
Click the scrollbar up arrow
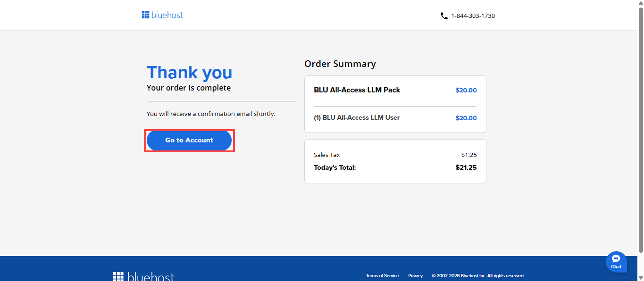pyautogui.click(x=640, y=4)
